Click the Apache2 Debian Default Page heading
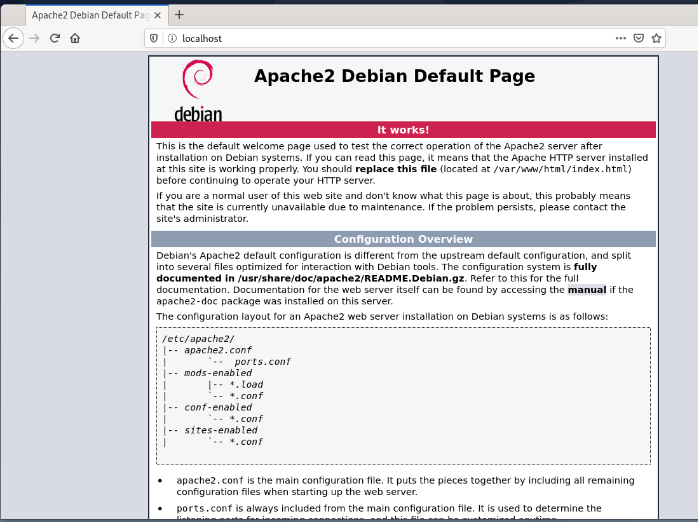The height and width of the screenshot is (523, 698). 394,76
